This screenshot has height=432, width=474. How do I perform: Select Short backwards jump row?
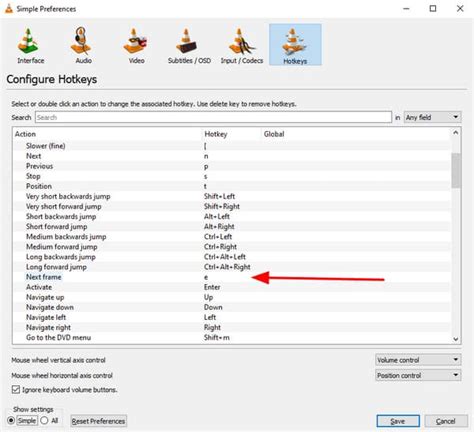[232, 216]
